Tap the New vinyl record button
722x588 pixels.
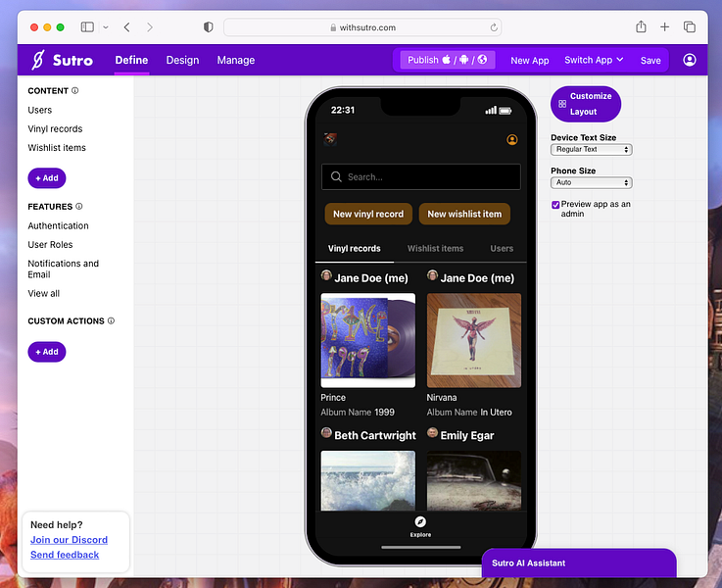tap(368, 214)
